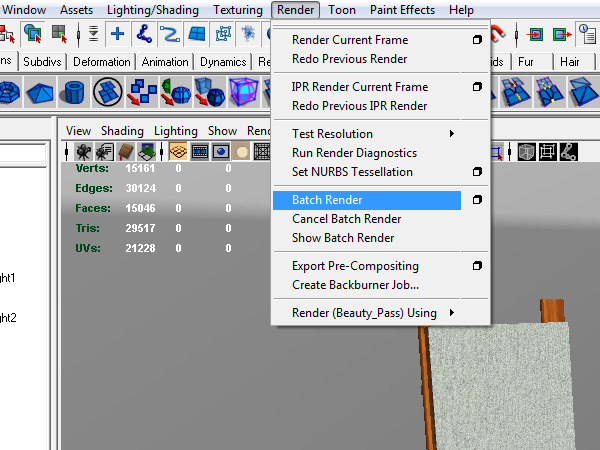Toggle the viewport Film Gate
This screenshot has height=450, width=600.
[200, 152]
